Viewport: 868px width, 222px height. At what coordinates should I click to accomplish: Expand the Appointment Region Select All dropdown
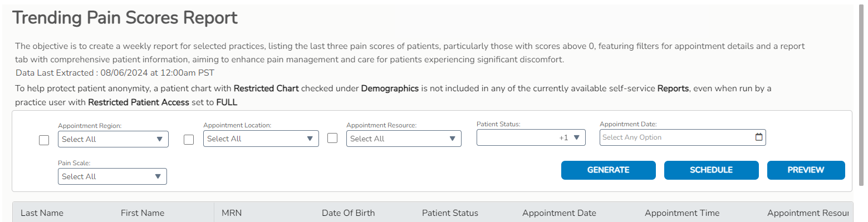113,139
